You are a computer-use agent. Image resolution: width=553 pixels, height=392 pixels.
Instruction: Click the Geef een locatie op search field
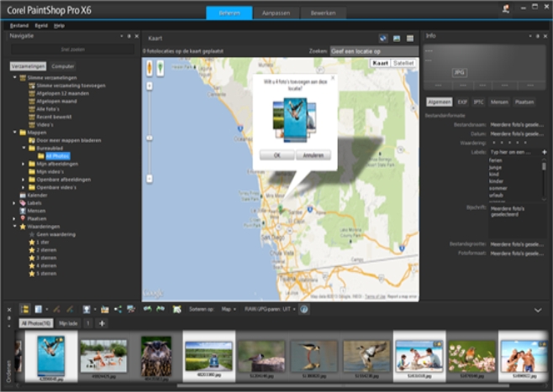(x=373, y=51)
